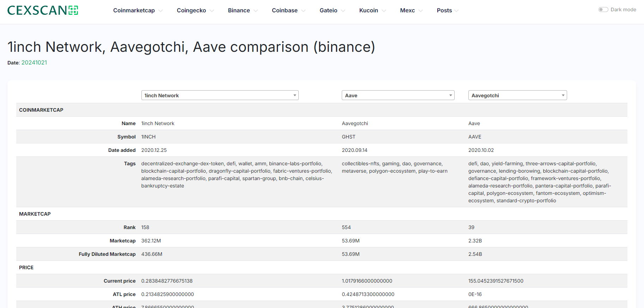This screenshot has height=308, width=644.
Task: Open the Gateio menu
Action: point(332,11)
